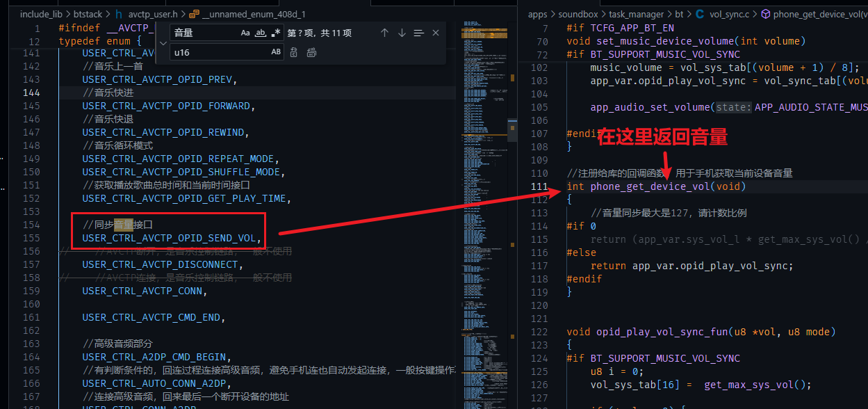
Task: Toggle regular expression search option
Action: (276, 33)
